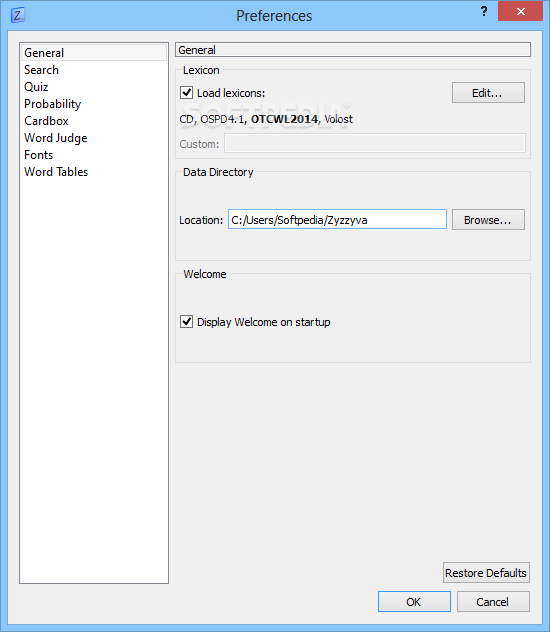Click the Custom lexicon input field
Image resolution: width=550 pixels, height=632 pixels.
coord(375,143)
